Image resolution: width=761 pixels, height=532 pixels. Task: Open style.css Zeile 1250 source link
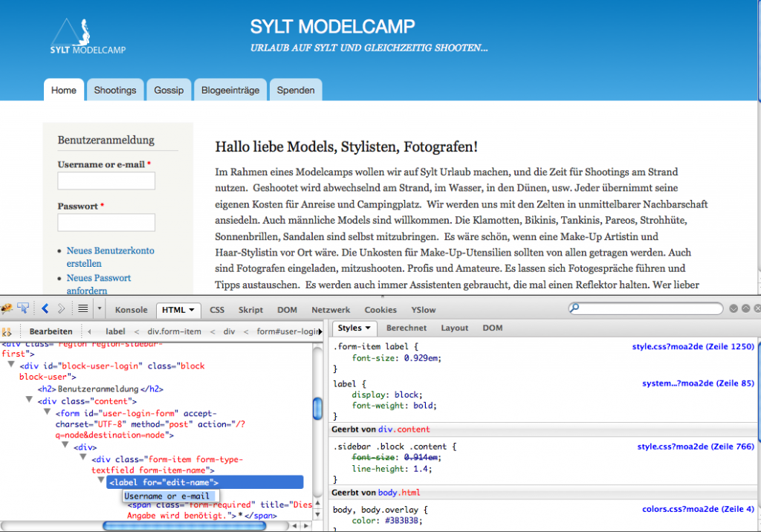click(693, 346)
